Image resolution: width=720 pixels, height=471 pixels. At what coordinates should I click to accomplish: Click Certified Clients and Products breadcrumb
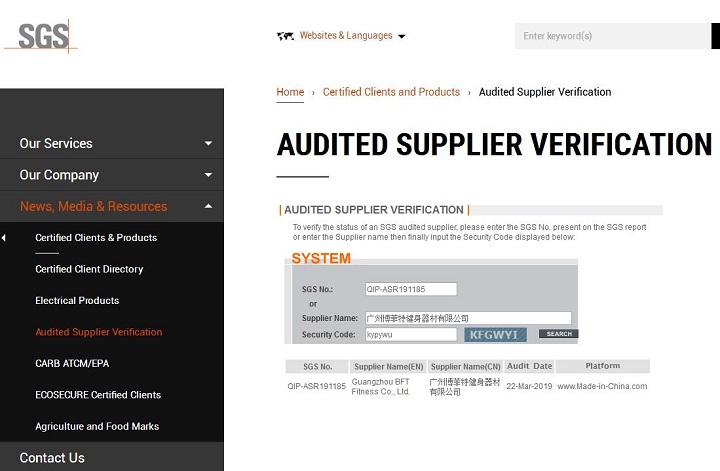click(x=391, y=92)
